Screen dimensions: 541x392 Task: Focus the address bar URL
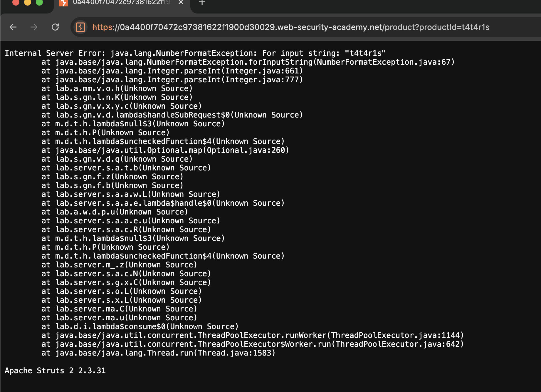(291, 27)
